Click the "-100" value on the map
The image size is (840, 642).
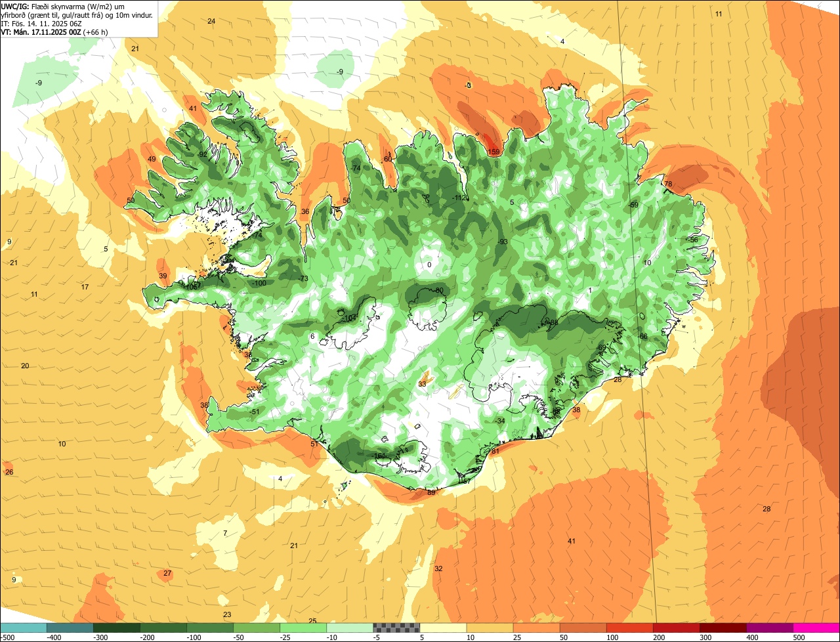pos(259,283)
